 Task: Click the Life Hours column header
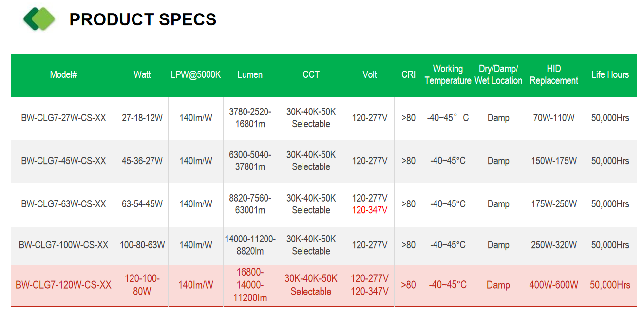click(x=610, y=74)
